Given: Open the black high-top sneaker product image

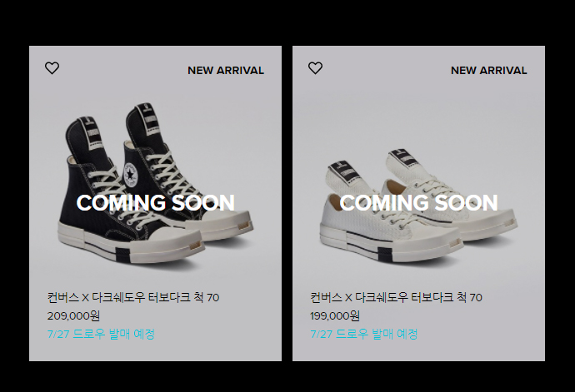Looking at the screenshot, I should point(156,183).
